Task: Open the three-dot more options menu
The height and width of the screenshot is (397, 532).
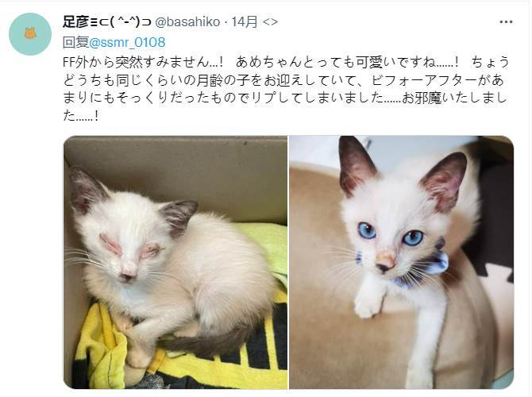Action: [x=506, y=22]
